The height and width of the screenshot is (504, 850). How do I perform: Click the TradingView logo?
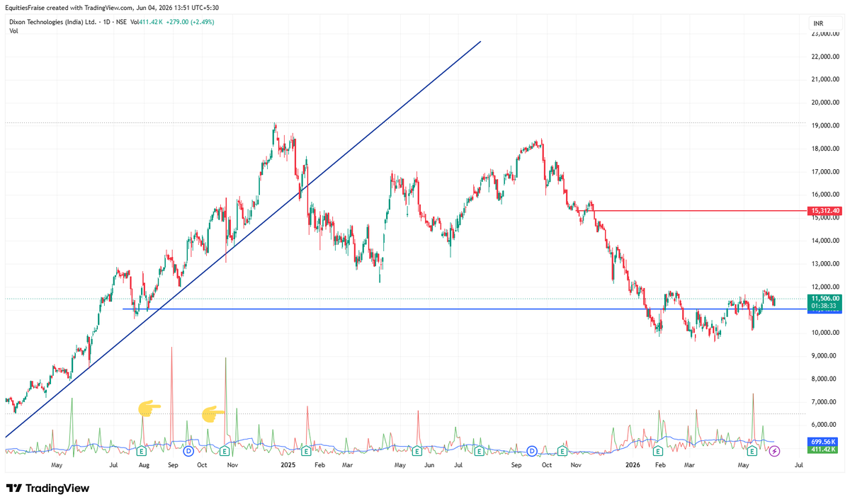pos(47,488)
